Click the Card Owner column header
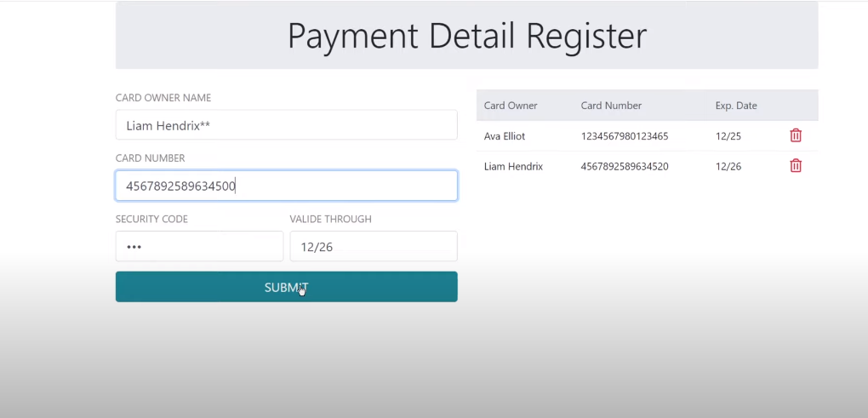The image size is (868, 418). point(511,106)
